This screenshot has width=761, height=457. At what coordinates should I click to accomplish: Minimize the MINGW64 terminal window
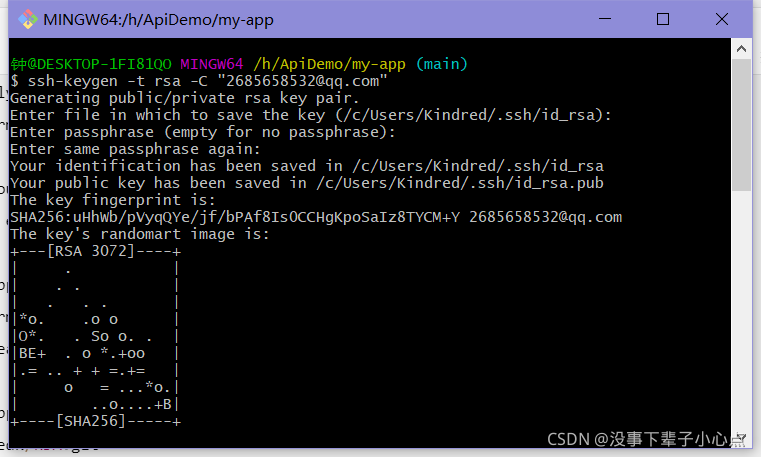605,19
